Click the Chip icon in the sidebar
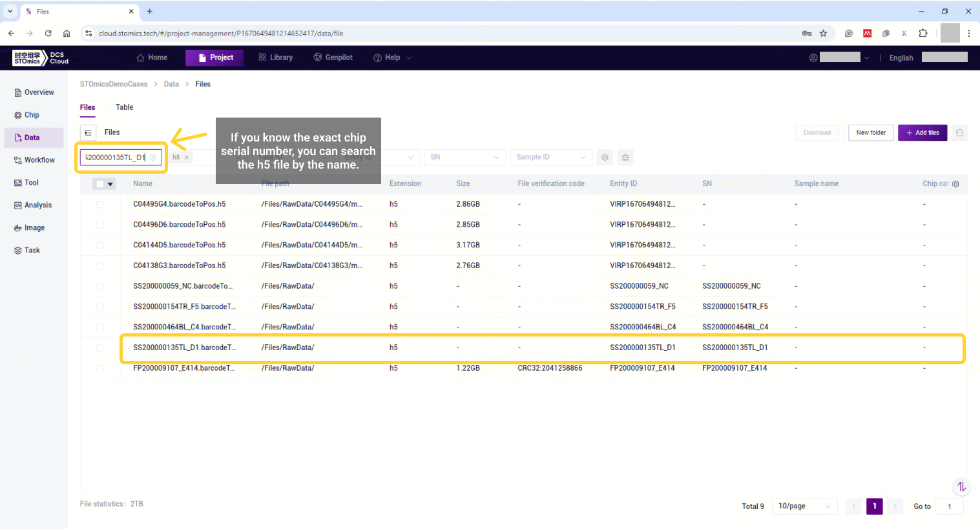The height and width of the screenshot is (529, 980). [18, 115]
